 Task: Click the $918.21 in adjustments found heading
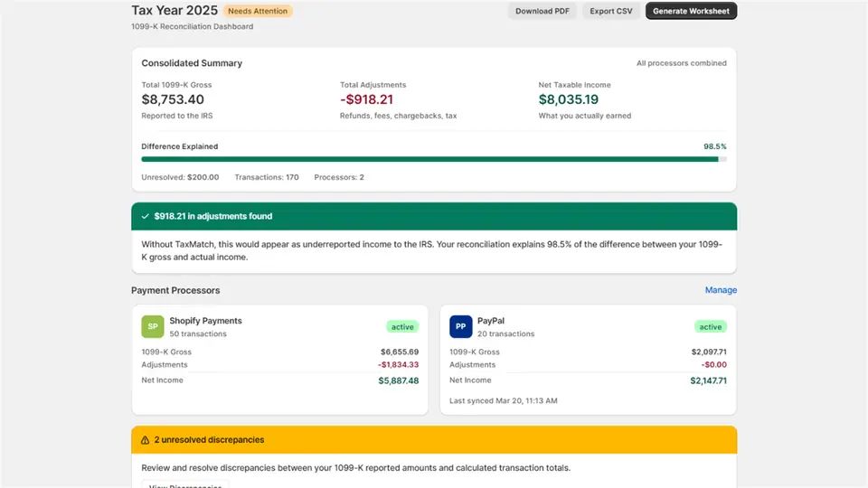pos(213,216)
